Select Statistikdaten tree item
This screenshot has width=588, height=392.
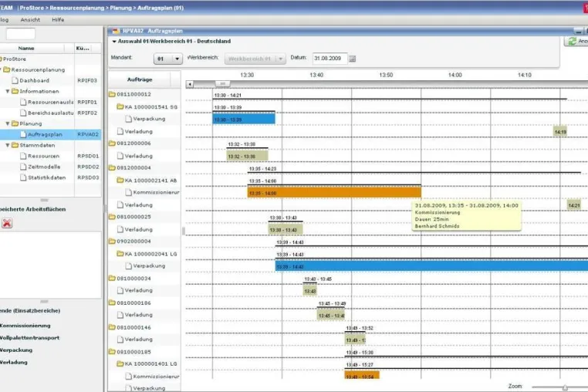click(x=50, y=177)
